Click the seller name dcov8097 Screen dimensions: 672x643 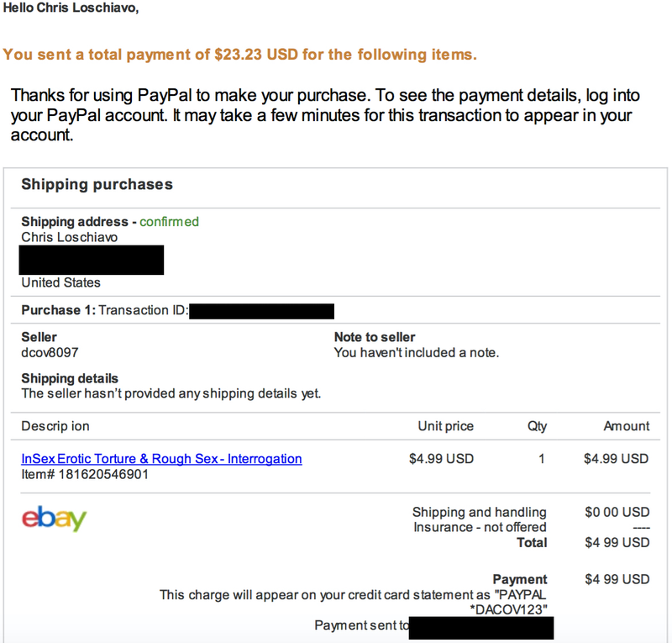coord(50,352)
